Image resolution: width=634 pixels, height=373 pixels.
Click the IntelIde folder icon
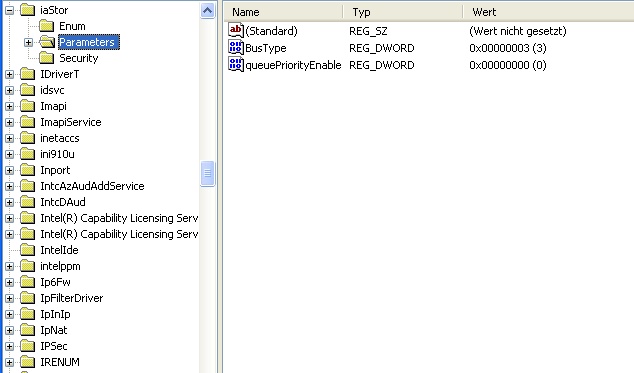[x=27, y=250]
